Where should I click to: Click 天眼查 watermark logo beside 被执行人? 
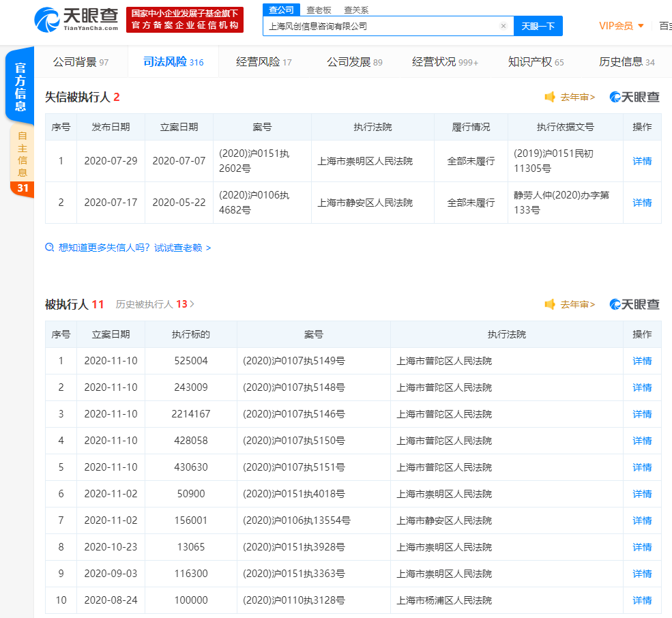point(634,304)
